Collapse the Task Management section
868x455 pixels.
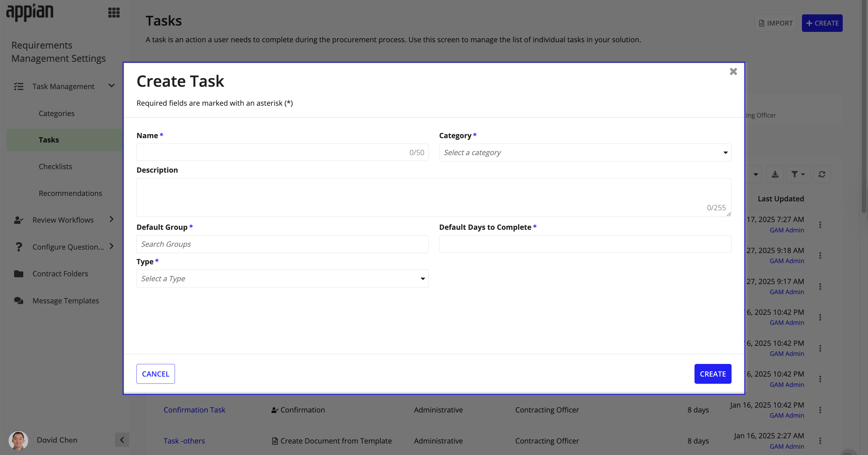111,86
